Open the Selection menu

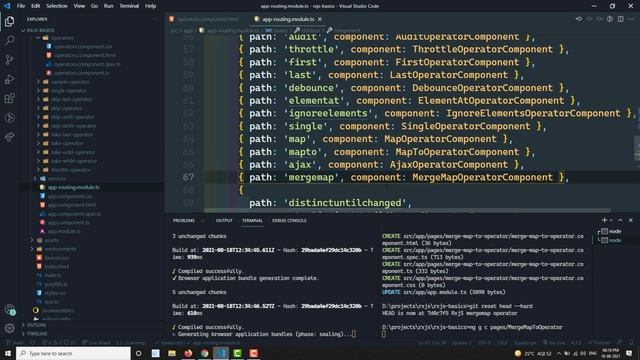57,6
